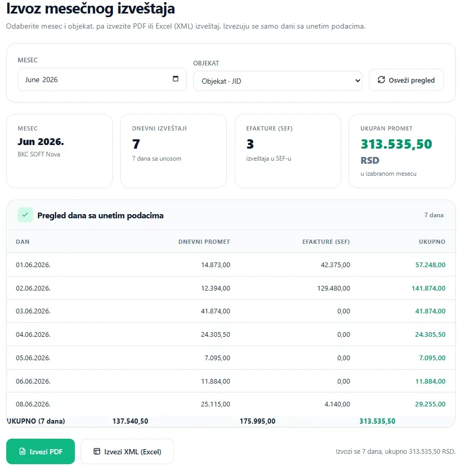The image size is (476, 473).
Task: Select the row date 01.06.2026.
Action: pos(33,265)
